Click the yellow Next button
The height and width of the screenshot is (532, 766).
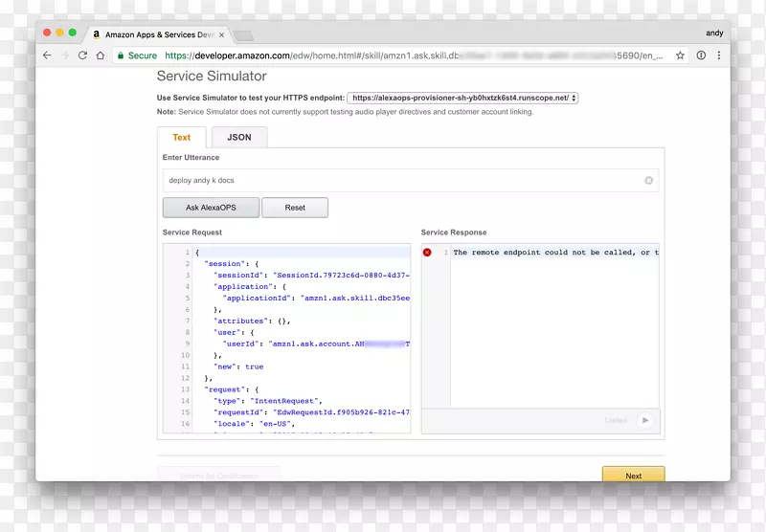[x=633, y=475]
